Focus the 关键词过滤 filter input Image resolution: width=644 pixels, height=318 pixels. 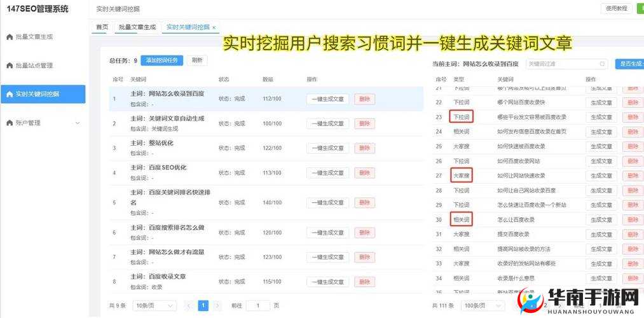tap(567, 64)
